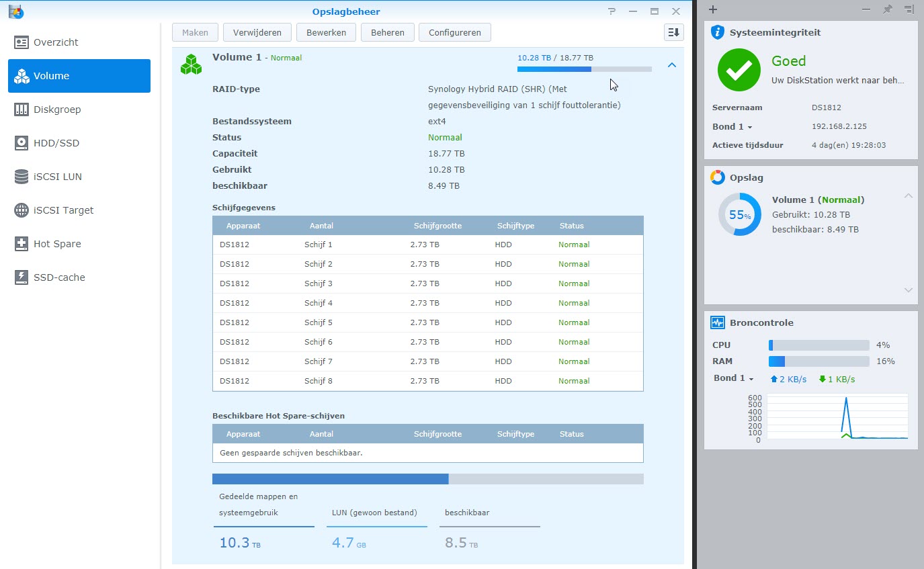Click the Verwijderen button
Screen dimensions: 924x569
tap(257, 32)
